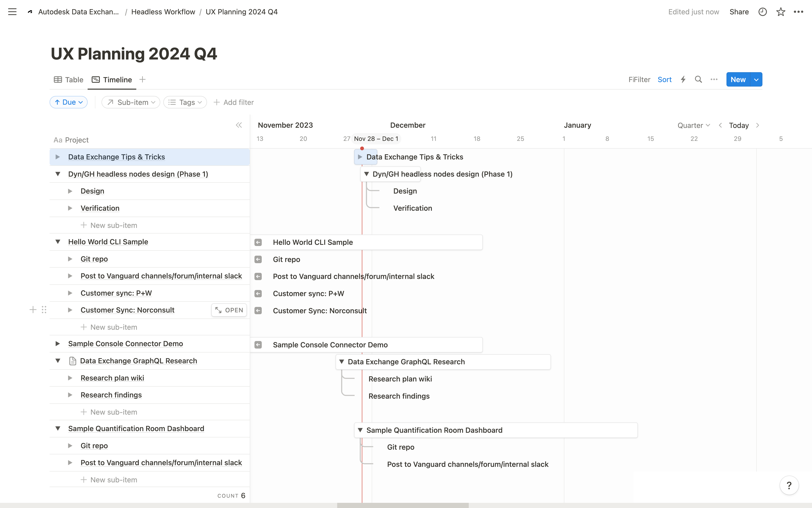Click back arrow icon for Sample Console Connector Demo
This screenshot has height=508, width=812.
258,345
